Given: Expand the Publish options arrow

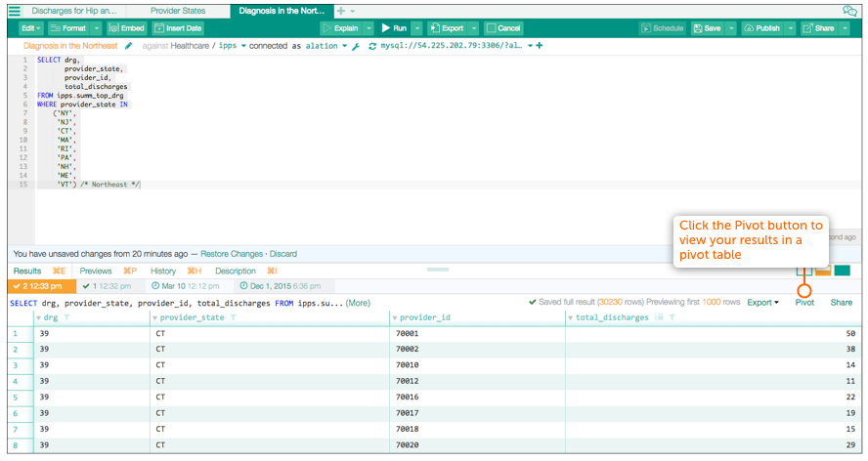Looking at the screenshot, I should tap(791, 28).
